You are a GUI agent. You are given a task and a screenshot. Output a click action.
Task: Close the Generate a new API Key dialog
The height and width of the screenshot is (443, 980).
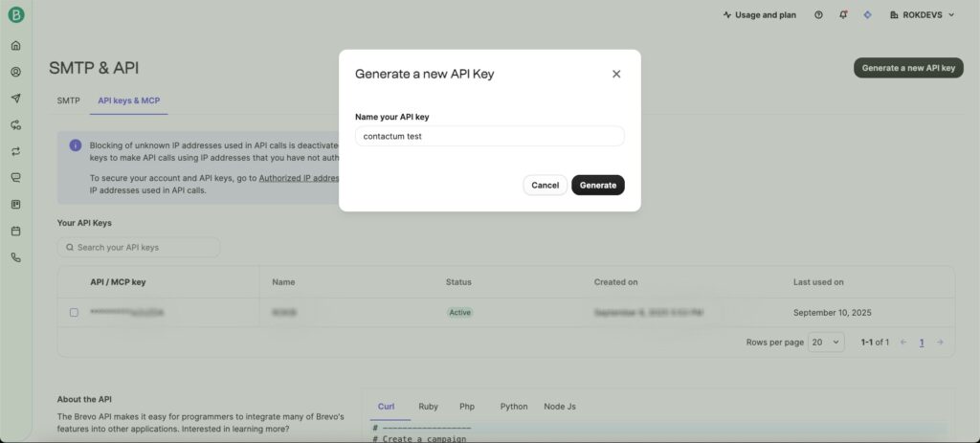(x=616, y=74)
